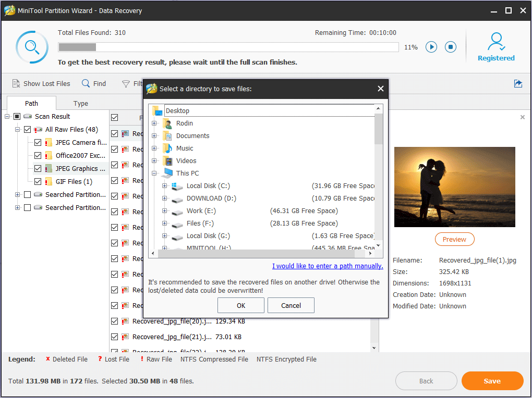The height and width of the screenshot is (398, 532).
Task: Click the Recovered_jpg_file(20) file icon
Action: click(125, 321)
